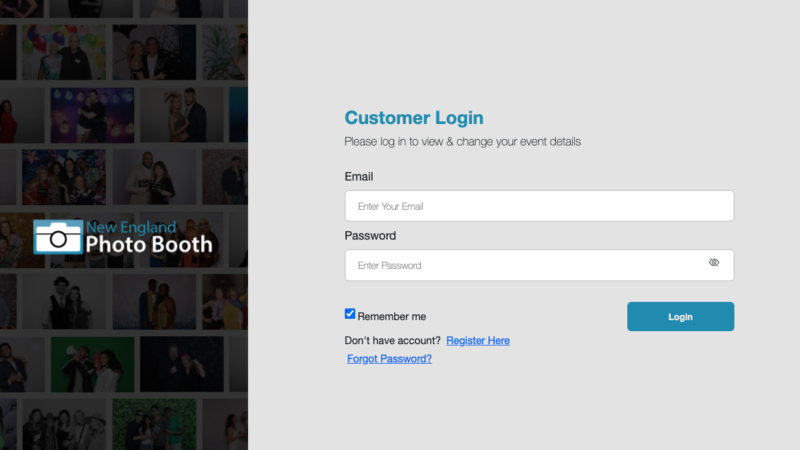Image resolution: width=800 pixels, height=450 pixels.
Task: Open the Forgot Password? link
Action: 389,359
